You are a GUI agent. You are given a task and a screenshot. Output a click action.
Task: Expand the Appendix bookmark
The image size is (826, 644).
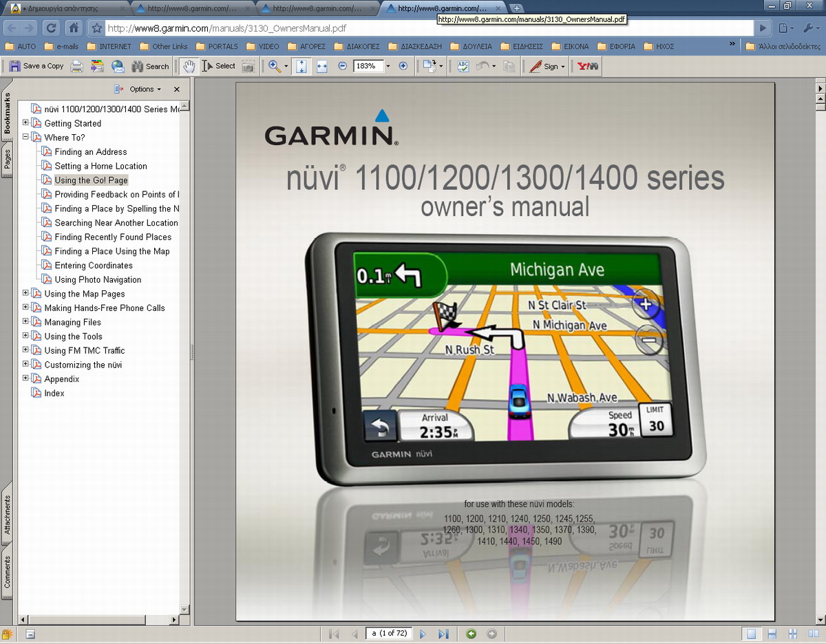26,378
